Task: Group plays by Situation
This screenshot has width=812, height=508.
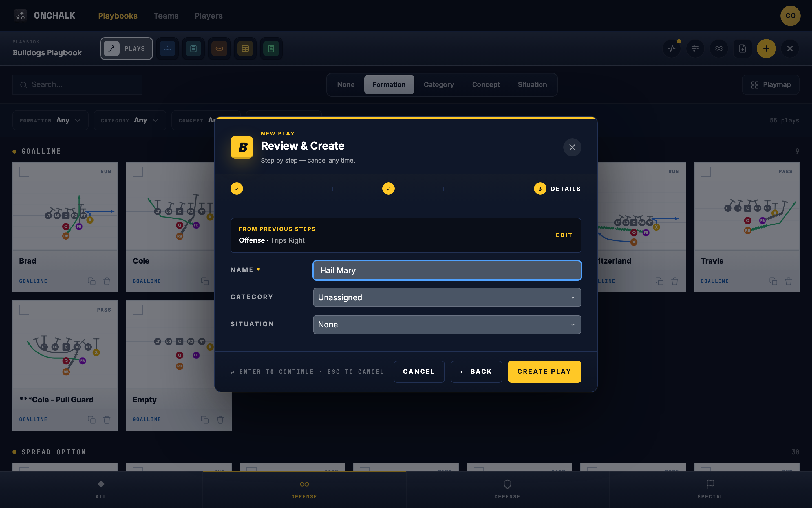Action: 532,85
